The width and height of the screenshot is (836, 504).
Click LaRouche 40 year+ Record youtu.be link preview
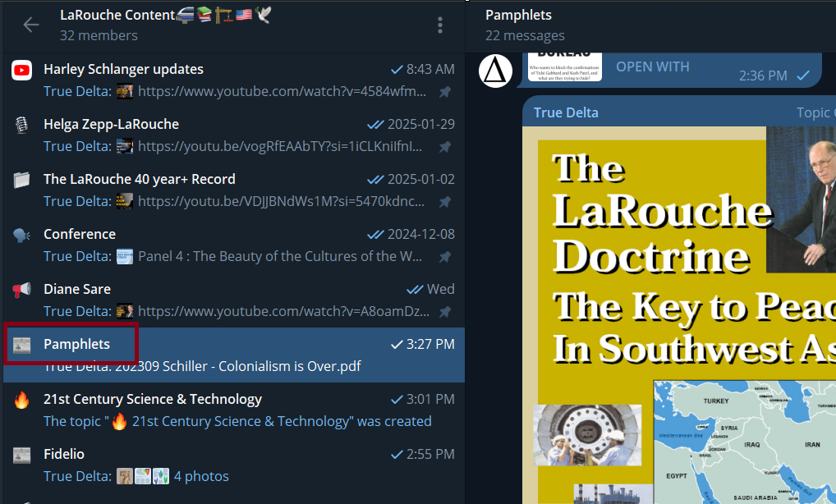282,201
